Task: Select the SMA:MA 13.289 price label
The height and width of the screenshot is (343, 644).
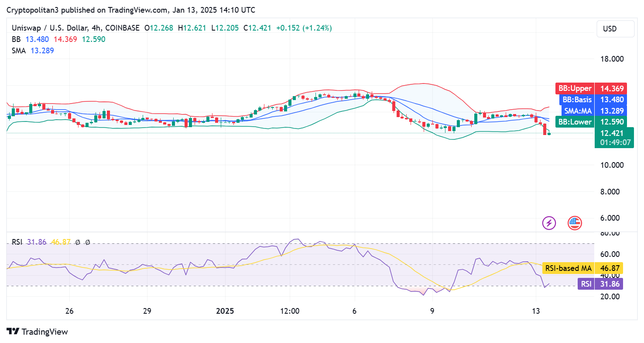Action: click(594, 111)
